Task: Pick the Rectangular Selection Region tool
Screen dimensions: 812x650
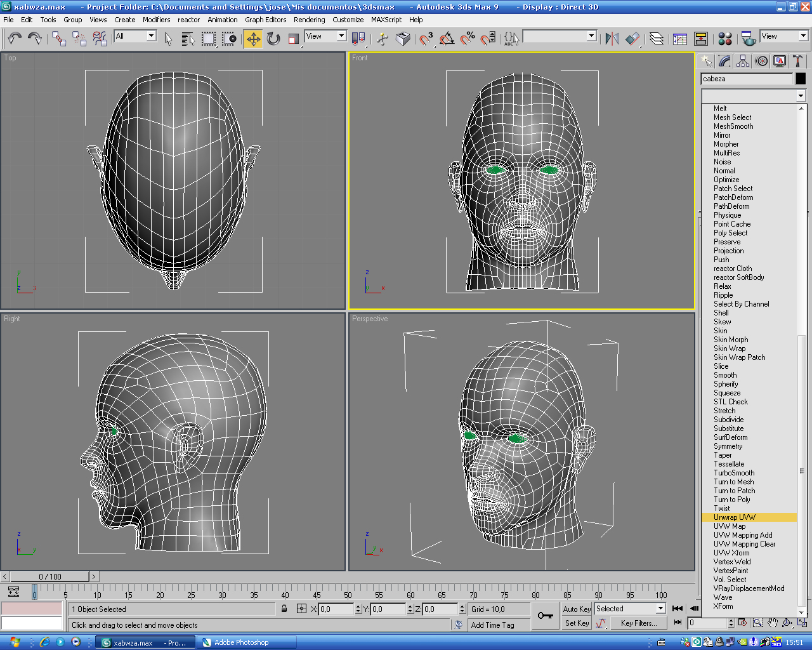Action: (x=209, y=39)
